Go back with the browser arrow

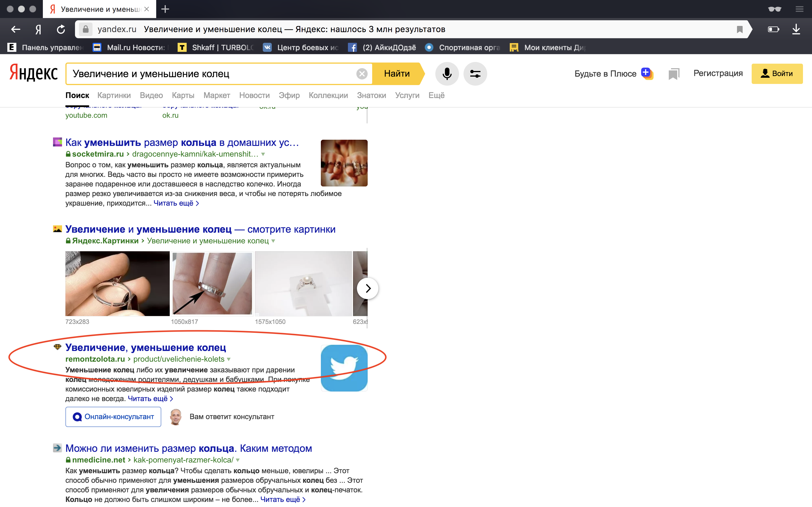[16, 30]
